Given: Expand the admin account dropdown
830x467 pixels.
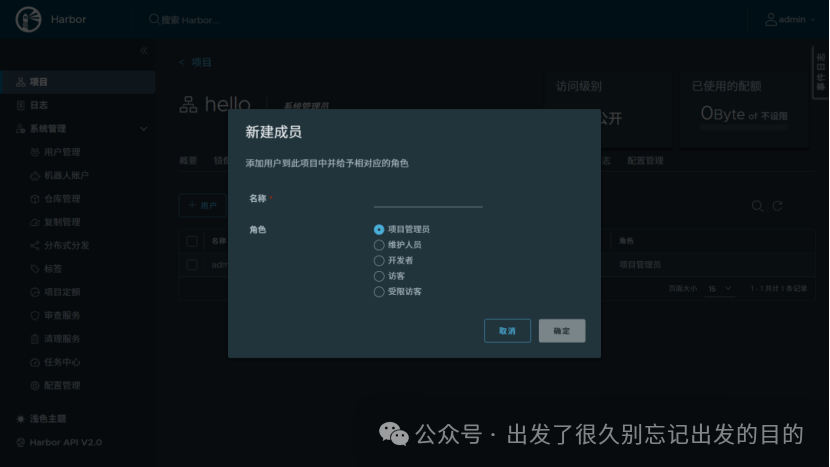Looking at the screenshot, I should coord(813,20).
